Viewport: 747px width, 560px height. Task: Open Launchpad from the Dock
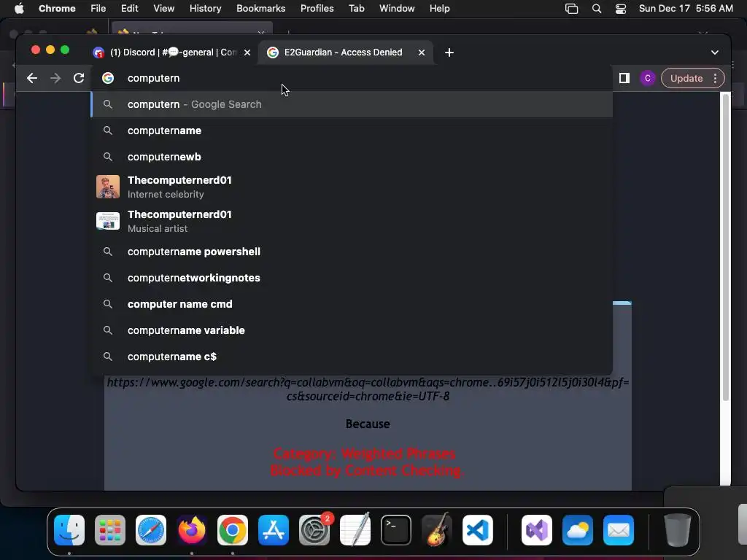coord(110,530)
